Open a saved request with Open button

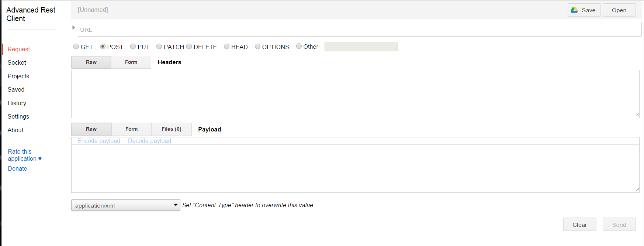click(x=619, y=10)
